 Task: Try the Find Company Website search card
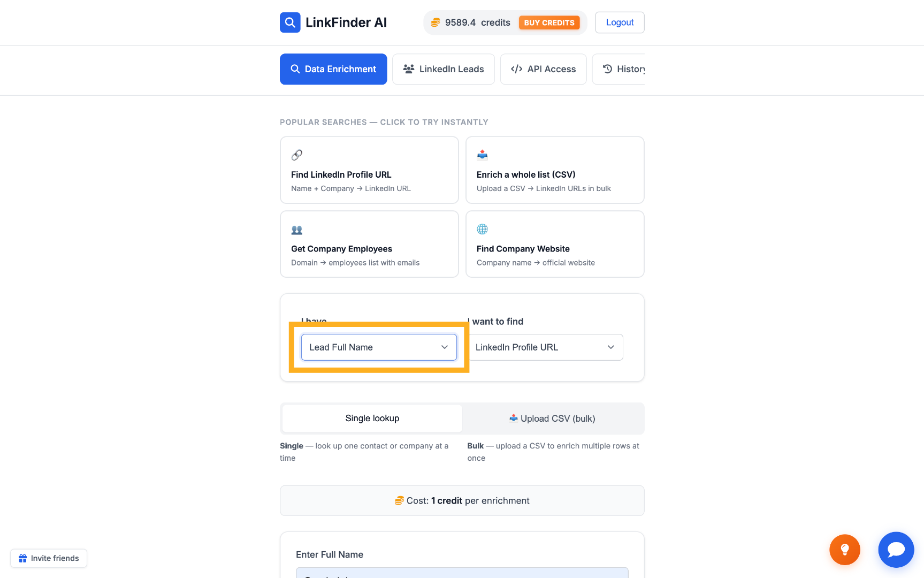[x=555, y=244]
